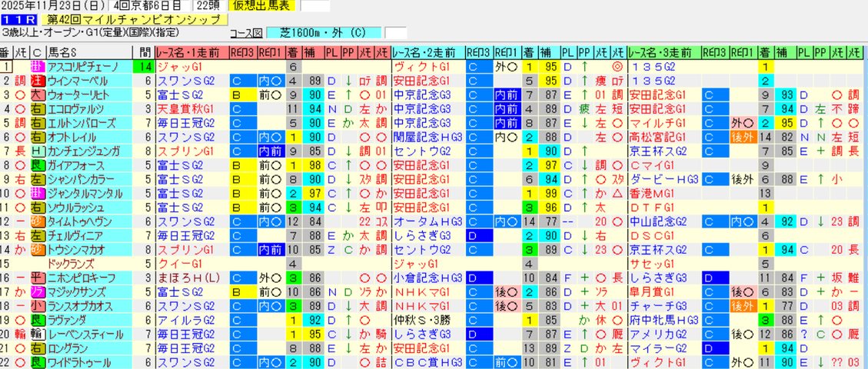
Task: Select horse name ソウルラッシュ
Action: (75, 208)
